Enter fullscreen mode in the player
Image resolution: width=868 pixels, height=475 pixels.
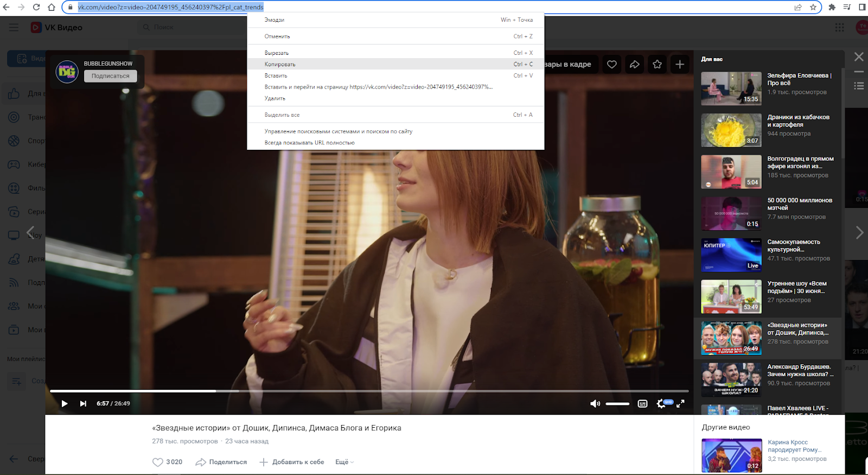tap(680, 403)
